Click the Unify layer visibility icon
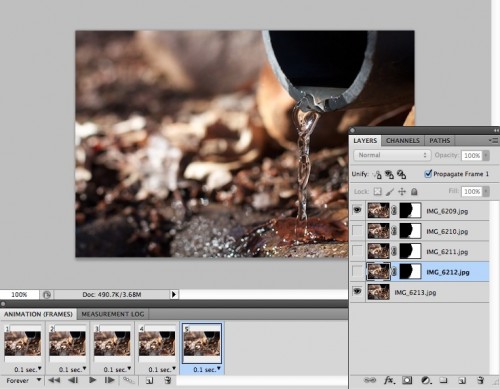 click(x=389, y=174)
